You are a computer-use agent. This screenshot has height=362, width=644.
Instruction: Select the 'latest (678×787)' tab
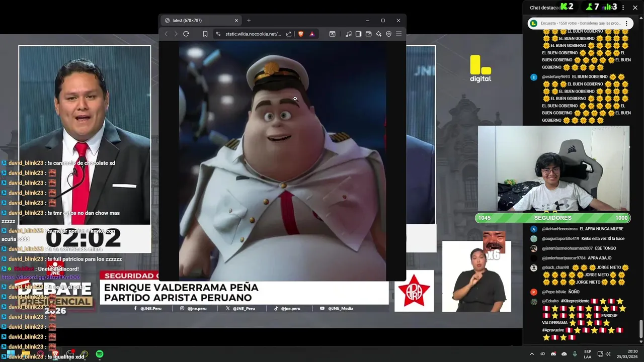tap(201, 20)
